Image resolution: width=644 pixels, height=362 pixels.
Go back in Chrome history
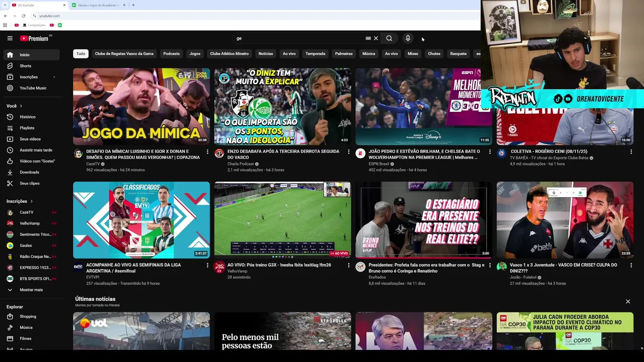5,16
